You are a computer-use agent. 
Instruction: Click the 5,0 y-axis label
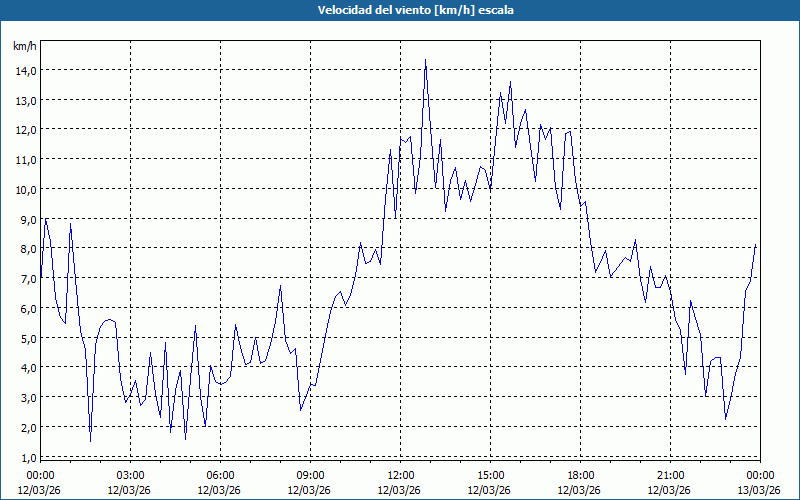[29, 339]
